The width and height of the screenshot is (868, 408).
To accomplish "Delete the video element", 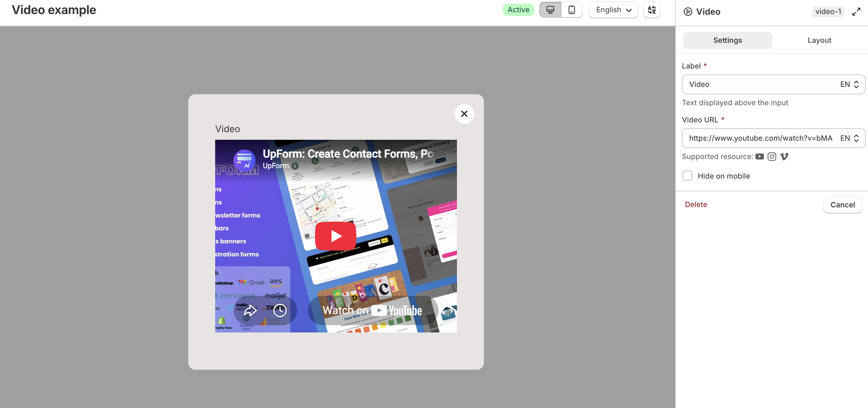I will tap(696, 205).
